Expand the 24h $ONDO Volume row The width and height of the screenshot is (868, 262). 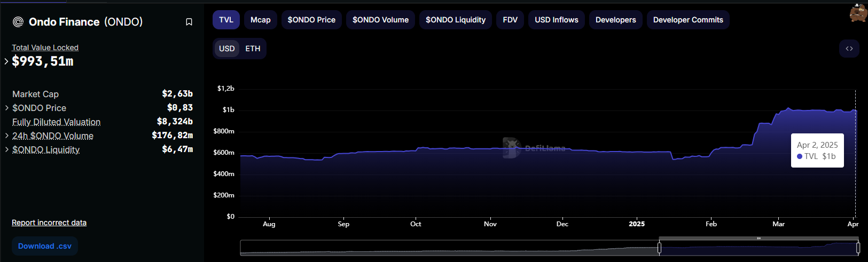pyautogui.click(x=7, y=136)
